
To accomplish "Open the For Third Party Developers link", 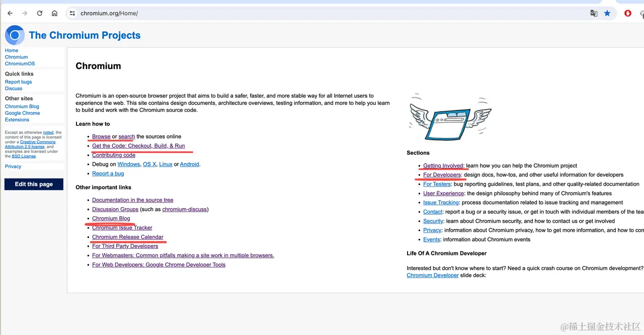I will [125, 246].
